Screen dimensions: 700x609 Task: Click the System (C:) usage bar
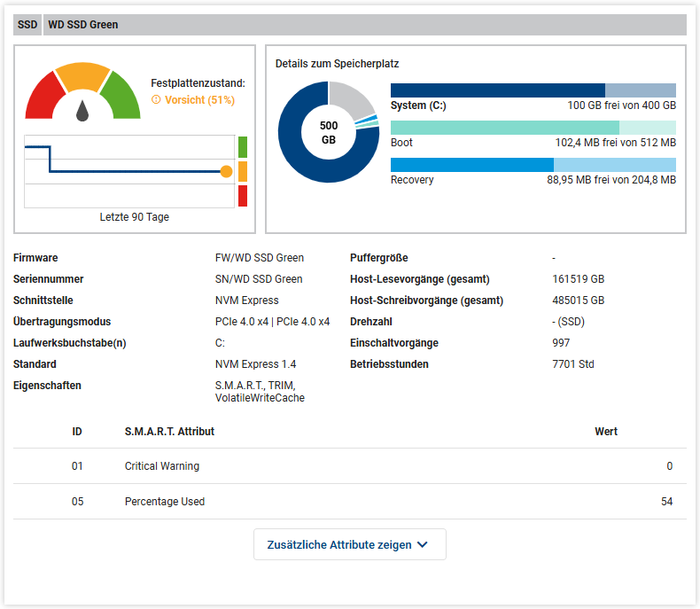[x=533, y=90]
